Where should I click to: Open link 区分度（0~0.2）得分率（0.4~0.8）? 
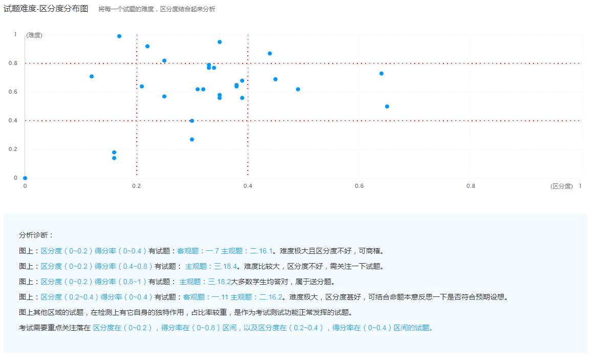(97, 266)
